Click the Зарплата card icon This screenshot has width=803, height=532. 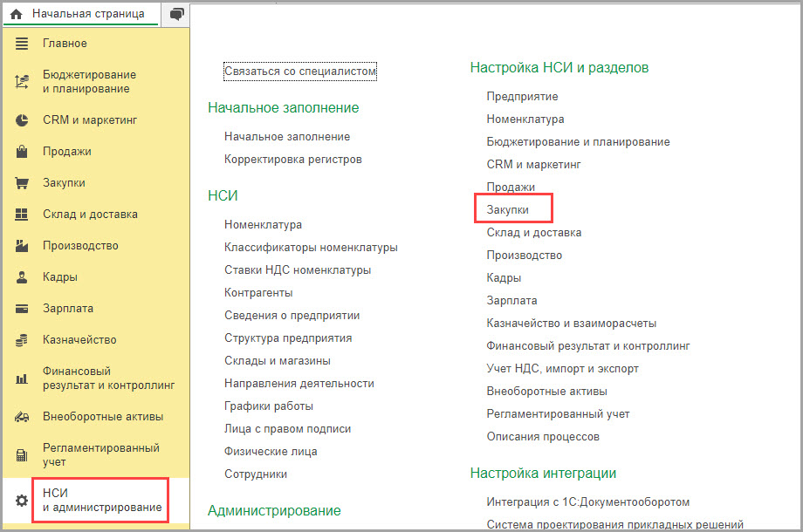pos(22,309)
